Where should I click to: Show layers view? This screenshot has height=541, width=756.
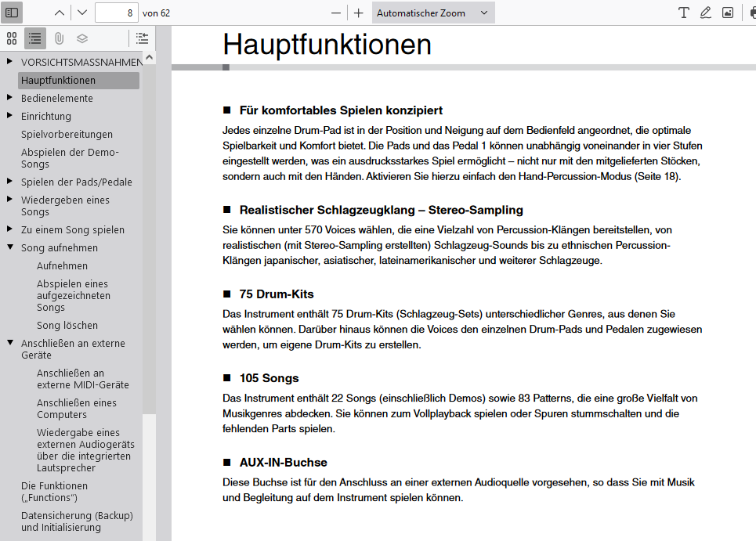coord(82,38)
